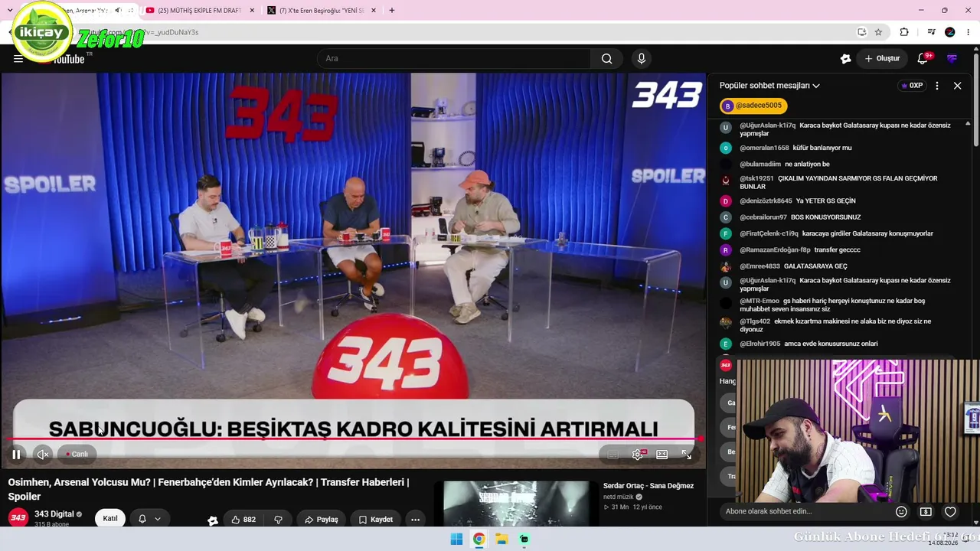Pause the live video

tap(16, 455)
